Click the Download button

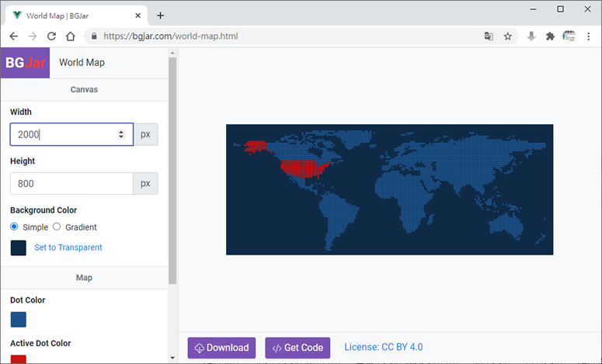(x=221, y=348)
